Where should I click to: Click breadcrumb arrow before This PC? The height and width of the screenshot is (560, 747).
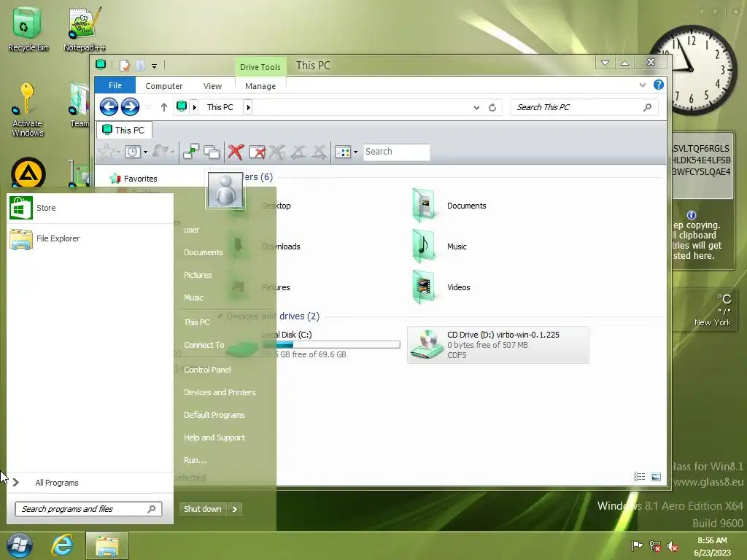pyautogui.click(x=194, y=108)
